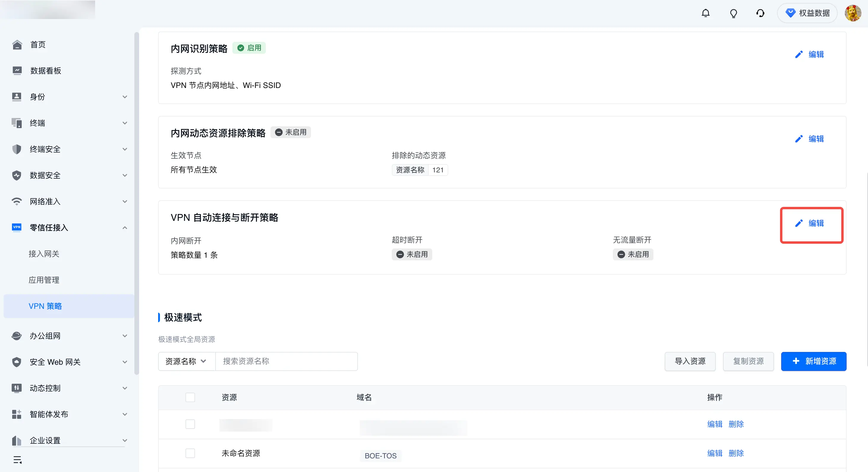
Task: Open the 资源名称 search-type dropdown
Action: [186, 361]
